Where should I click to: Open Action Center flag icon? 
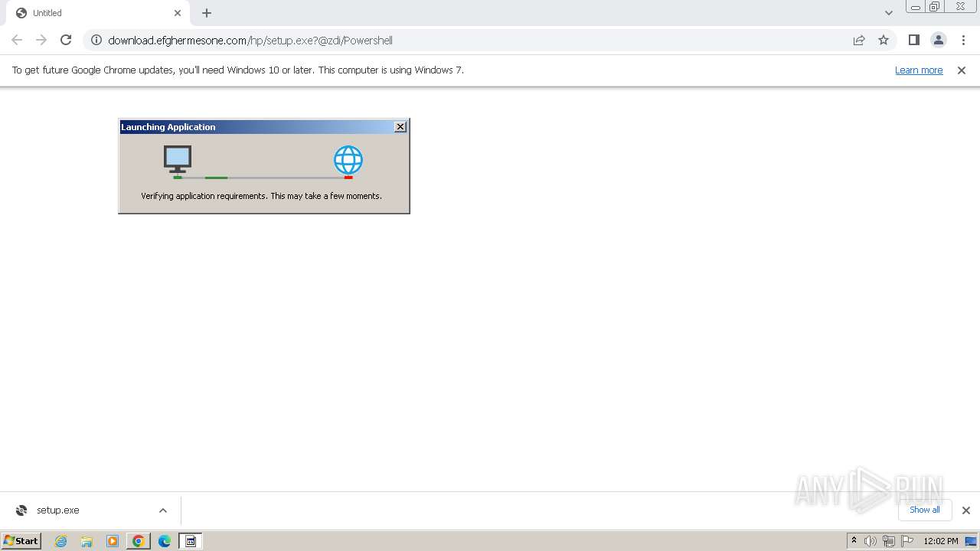tap(907, 541)
